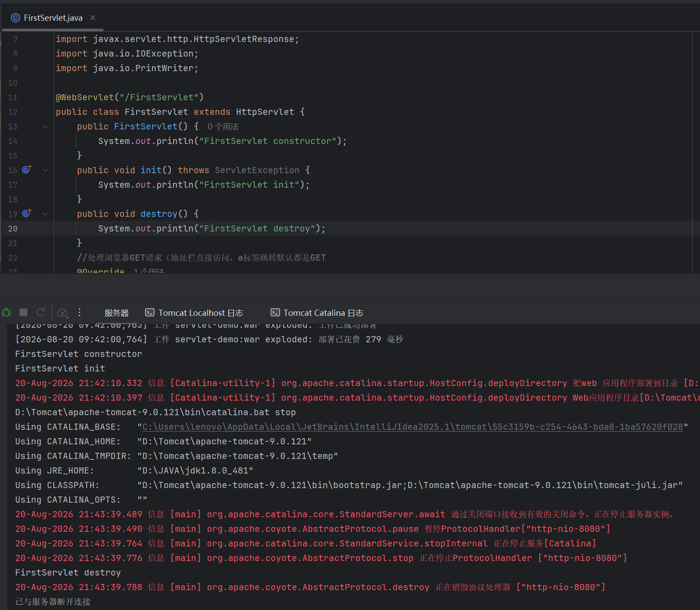700x610 pixels.
Task: Close the FirstServlet.java editor tab
Action: pyautogui.click(x=93, y=18)
